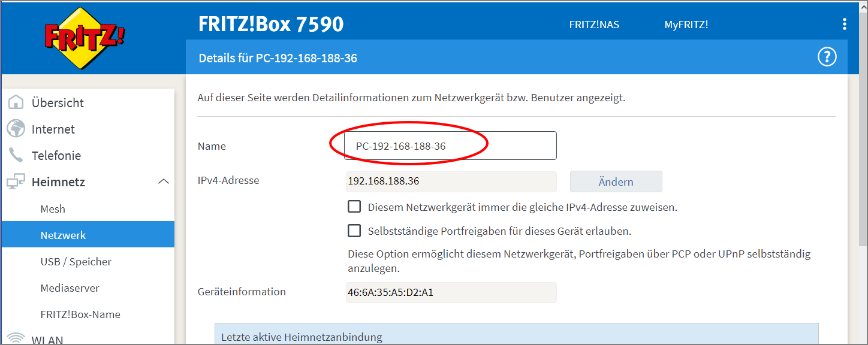Enable always assigning the same IPv4 address

tap(355, 207)
